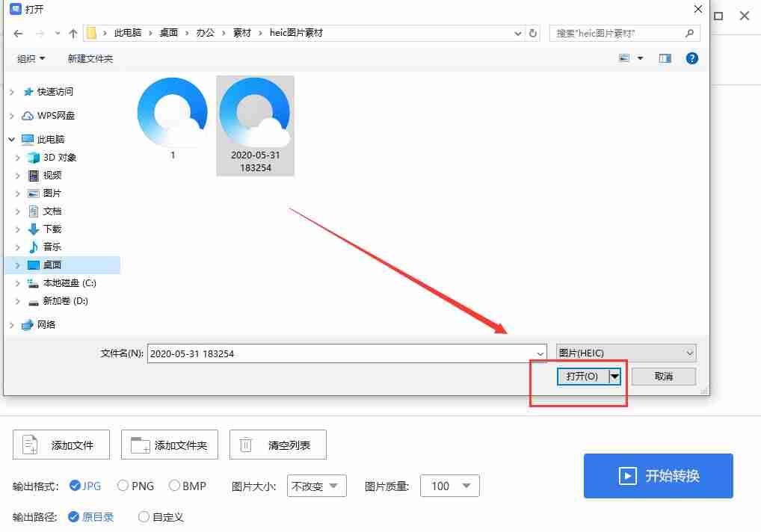761x532 pixels.
Task: Click 桌面 in the address path
Action: pos(168,33)
